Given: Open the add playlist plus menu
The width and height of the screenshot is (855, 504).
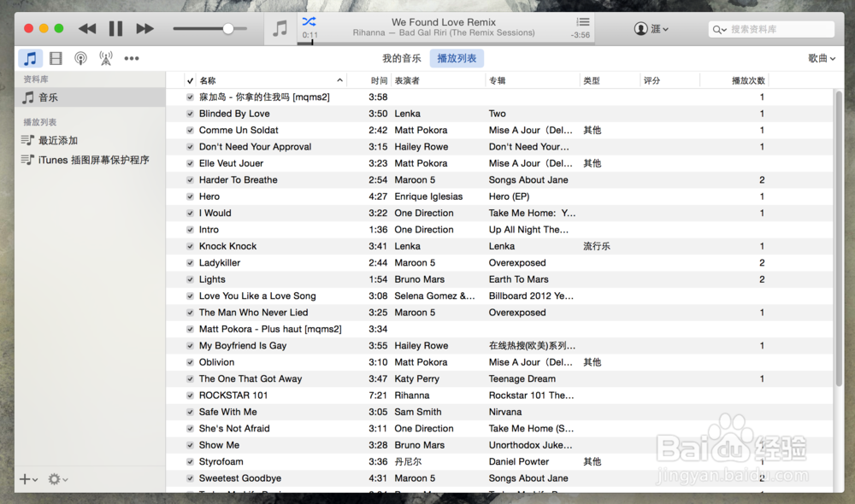Looking at the screenshot, I should coord(28,479).
